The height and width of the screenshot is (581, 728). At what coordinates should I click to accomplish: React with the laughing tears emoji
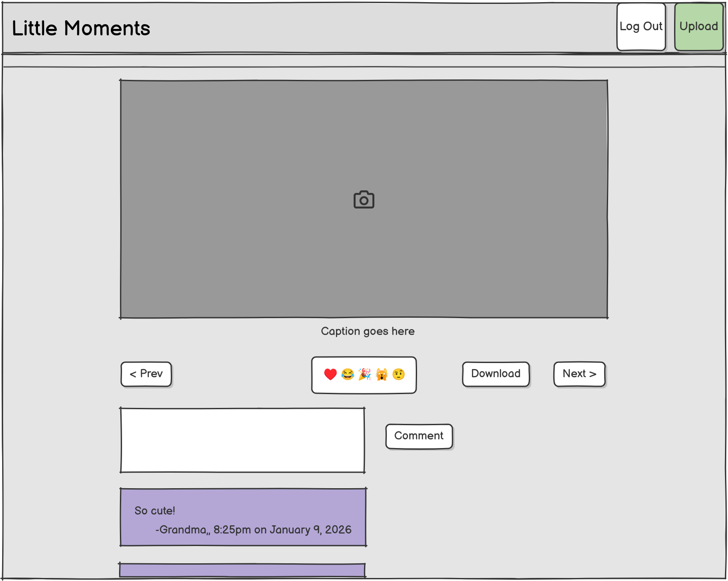[x=348, y=374]
